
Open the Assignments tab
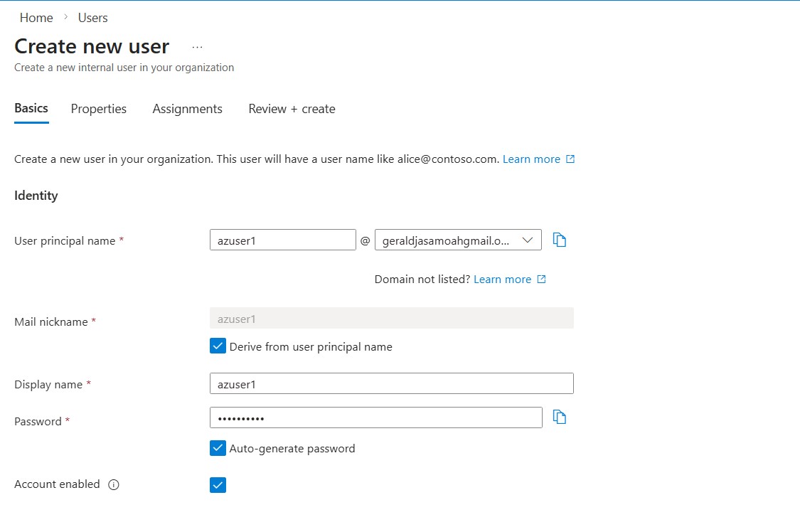coord(187,109)
